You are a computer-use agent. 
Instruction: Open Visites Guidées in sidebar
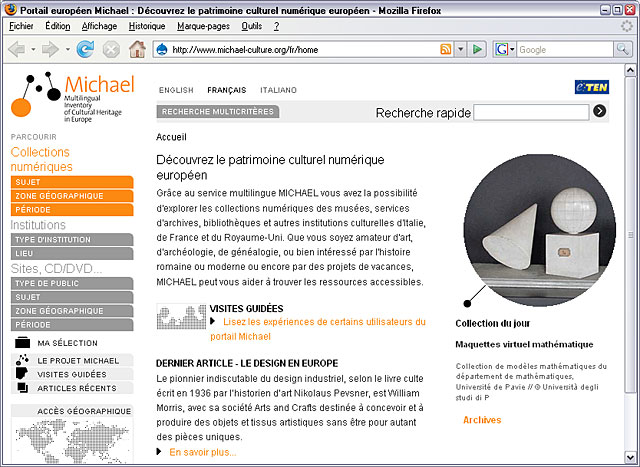click(x=72, y=374)
